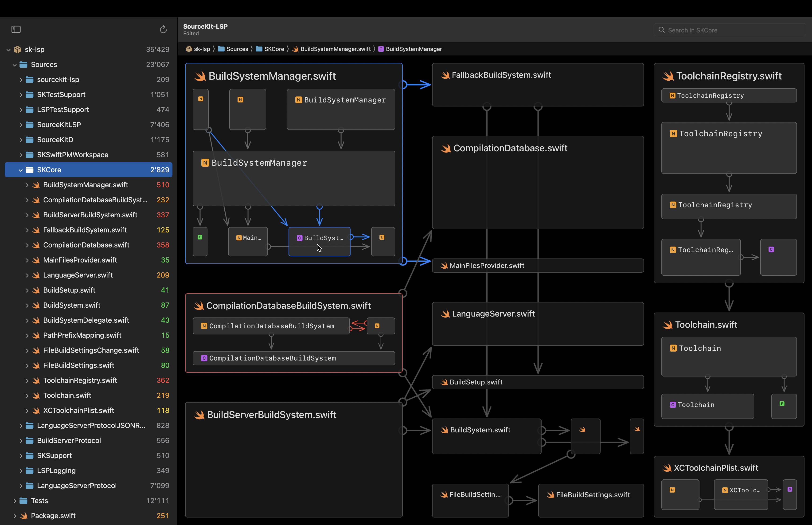Select SourceKitD folder row
Screen dimensions: 812x525
[x=89, y=140]
